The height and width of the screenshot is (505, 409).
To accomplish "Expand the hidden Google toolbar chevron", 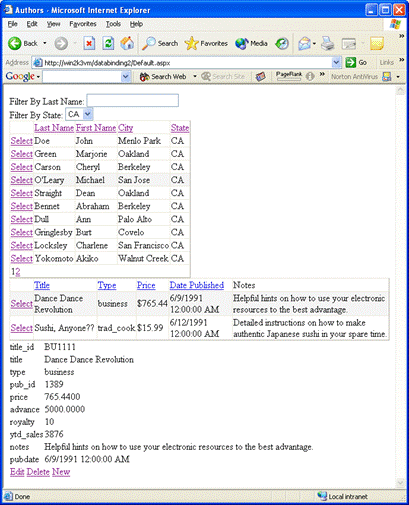I will click(x=322, y=74).
